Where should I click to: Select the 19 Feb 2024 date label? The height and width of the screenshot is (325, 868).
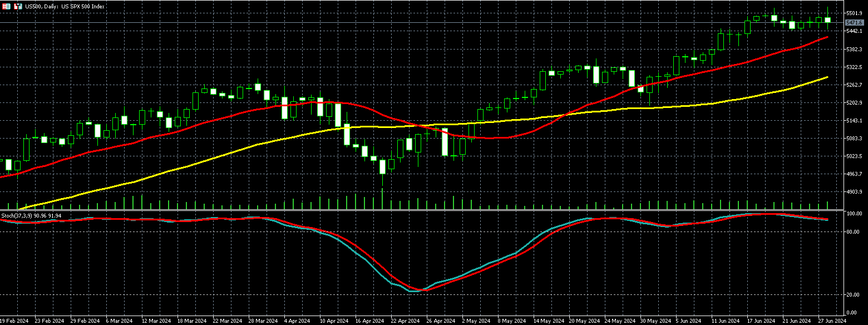pyautogui.click(x=15, y=321)
